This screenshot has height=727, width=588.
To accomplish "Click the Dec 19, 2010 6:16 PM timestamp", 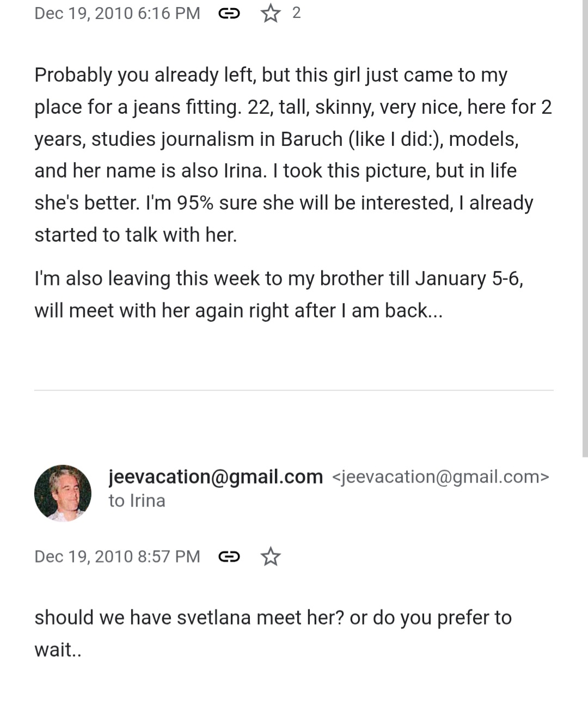I will point(117,13).
